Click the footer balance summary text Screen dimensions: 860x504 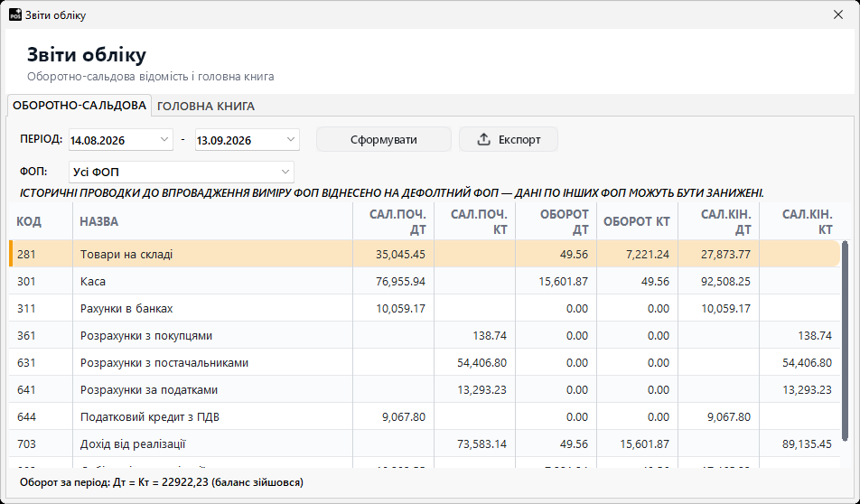click(161, 482)
